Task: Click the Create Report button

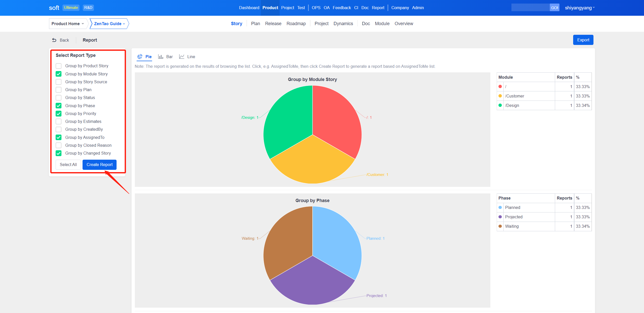Action: coord(99,164)
